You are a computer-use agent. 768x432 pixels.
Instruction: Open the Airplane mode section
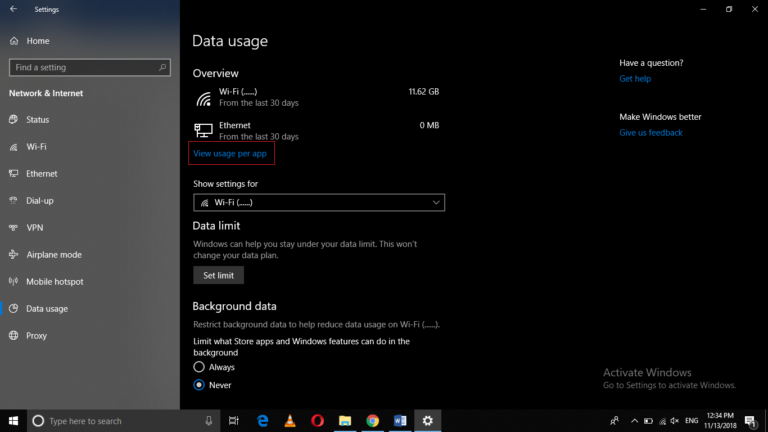click(54, 254)
